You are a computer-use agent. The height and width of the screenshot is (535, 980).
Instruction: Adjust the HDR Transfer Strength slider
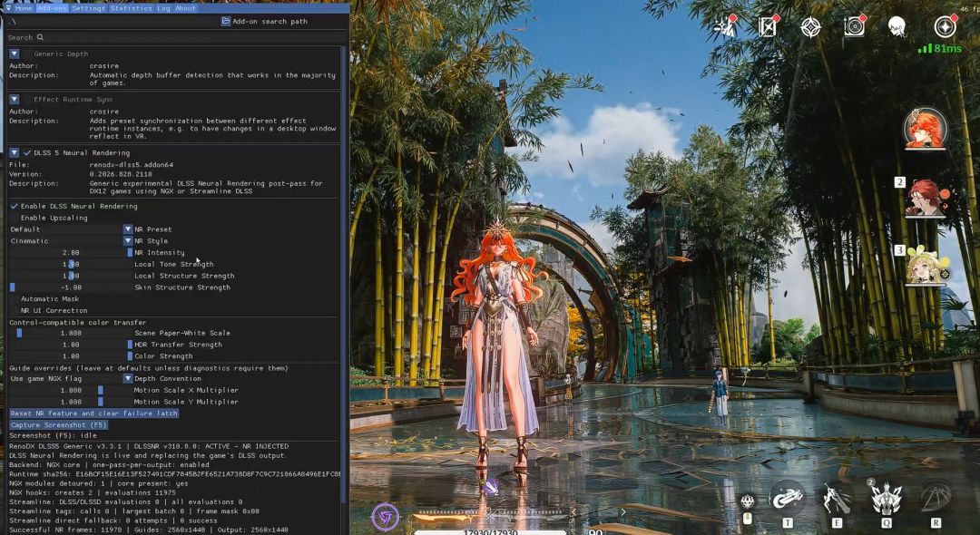point(71,345)
